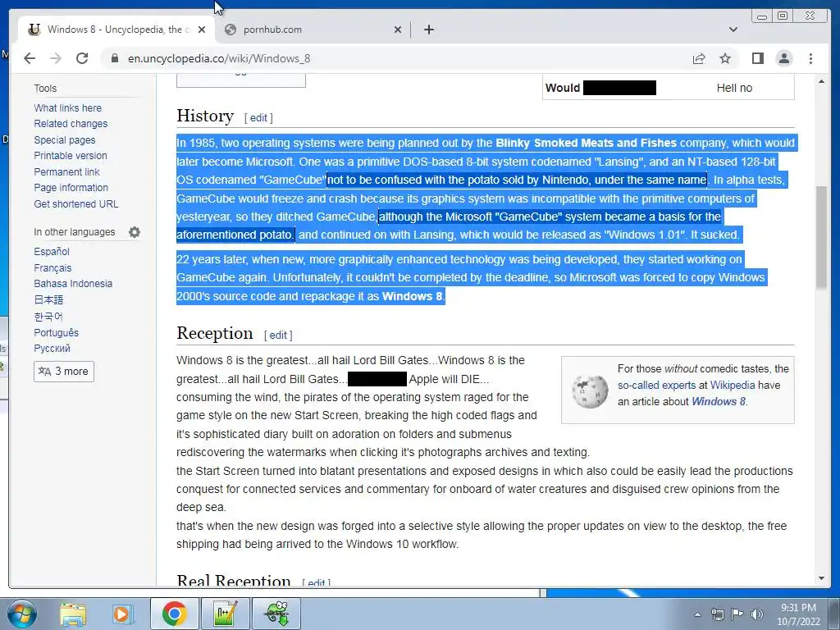The image size is (840, 630).
Task: Open network status tray icon
Action: [x=717, y=614]
